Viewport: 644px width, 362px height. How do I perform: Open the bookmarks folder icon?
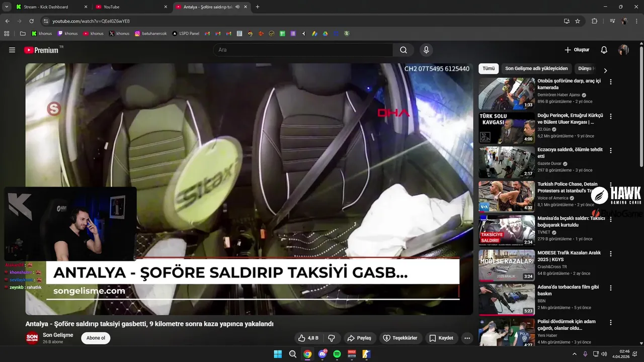(23, 34)
